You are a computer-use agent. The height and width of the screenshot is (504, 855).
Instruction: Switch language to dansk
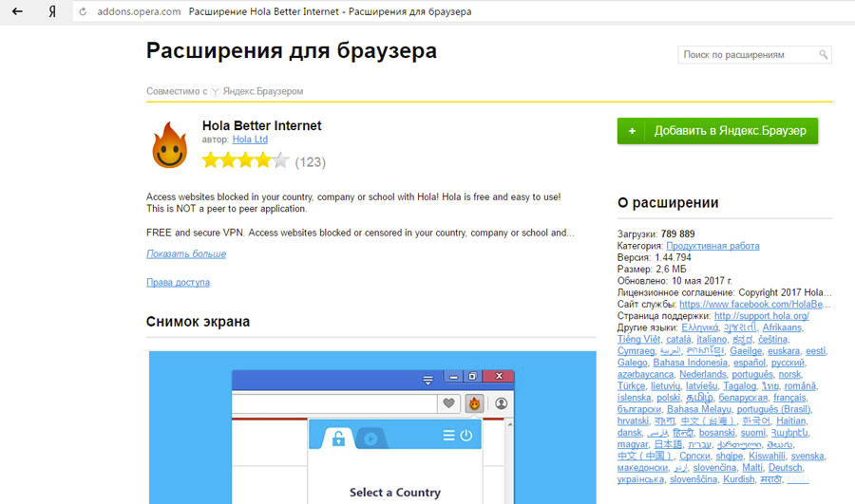click(629, 433)
